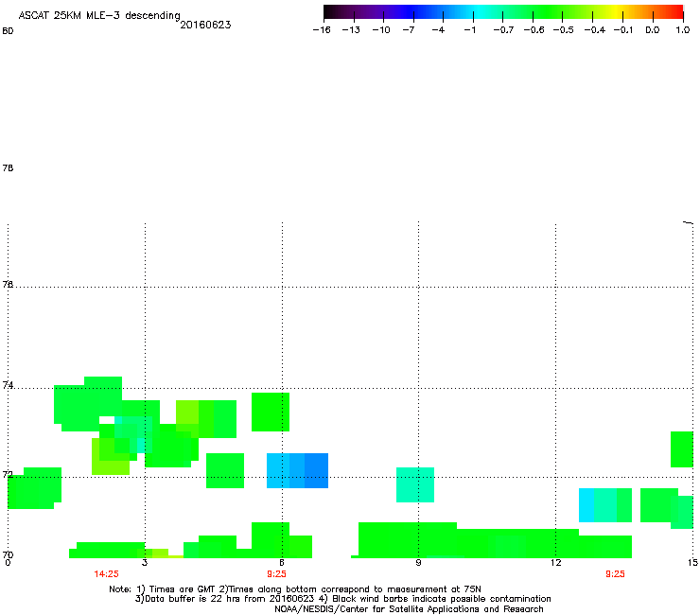
Task: Click the longitude label 3 on the bottom axis
Action: 145,562
